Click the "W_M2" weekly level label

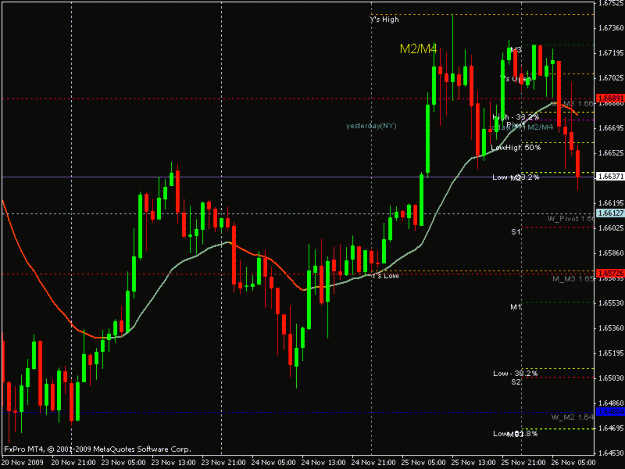point(573,417)
